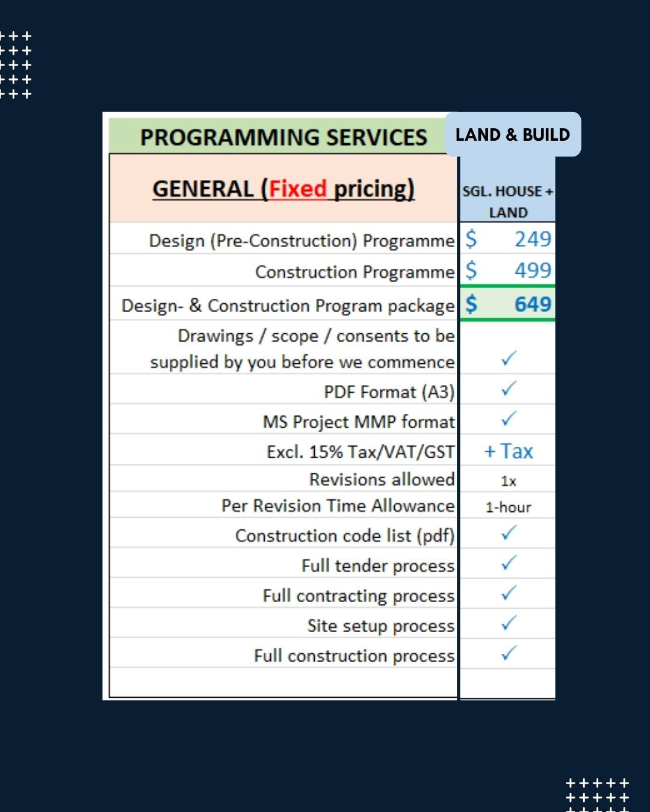Click checkmark next to MS Project MMP format
The width and height of the screenshot is (650, 812).
pyautogui.click(x=509, y=418)
